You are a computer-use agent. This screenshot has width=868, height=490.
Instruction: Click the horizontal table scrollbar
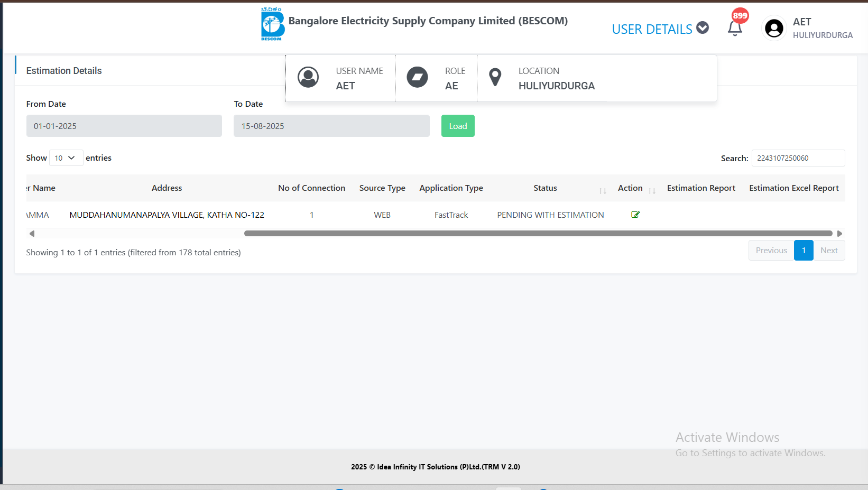click(x=538, y=234)
